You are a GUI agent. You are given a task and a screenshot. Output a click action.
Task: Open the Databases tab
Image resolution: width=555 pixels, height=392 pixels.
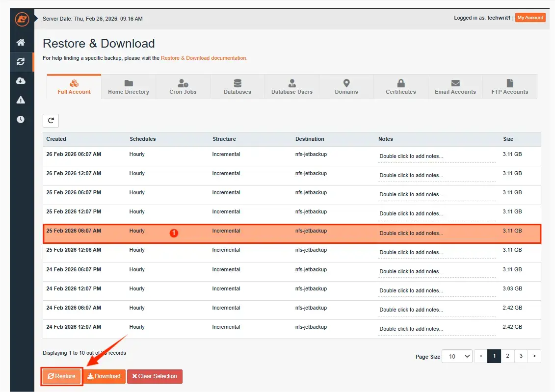pyautogui.click(x=238, y=87)
